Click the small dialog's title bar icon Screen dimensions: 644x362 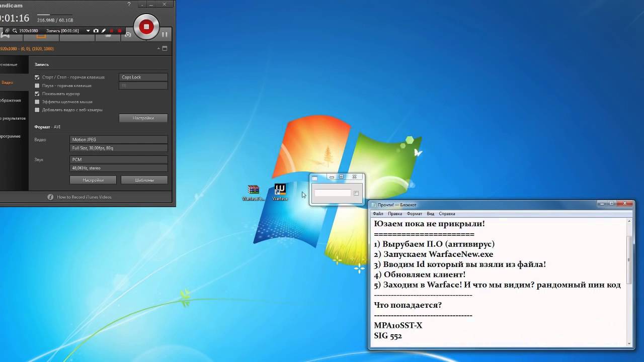tap(315, 178)
